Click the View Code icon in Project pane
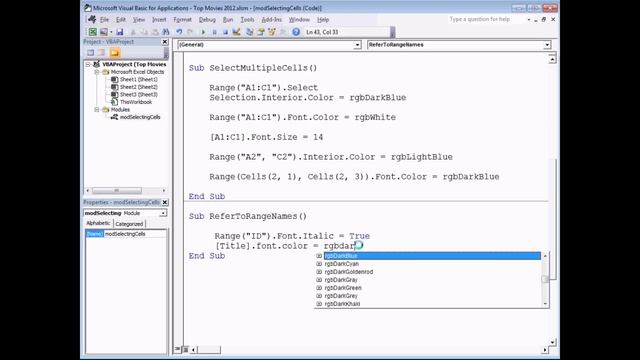This screenshot has width=640, height=360. [x=91, y=53]
